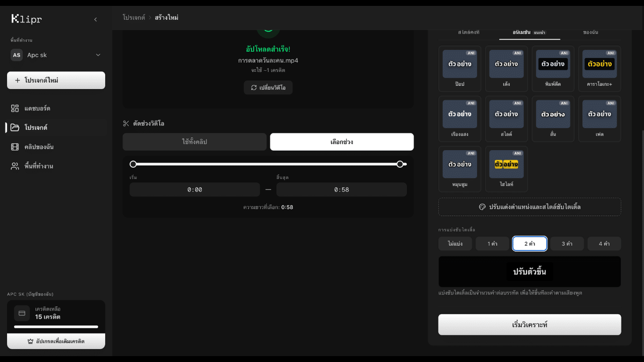Click the เริ่มวิเคราะห์ button
The height and width of the screenshot is (362, 644).
[529, 325]
